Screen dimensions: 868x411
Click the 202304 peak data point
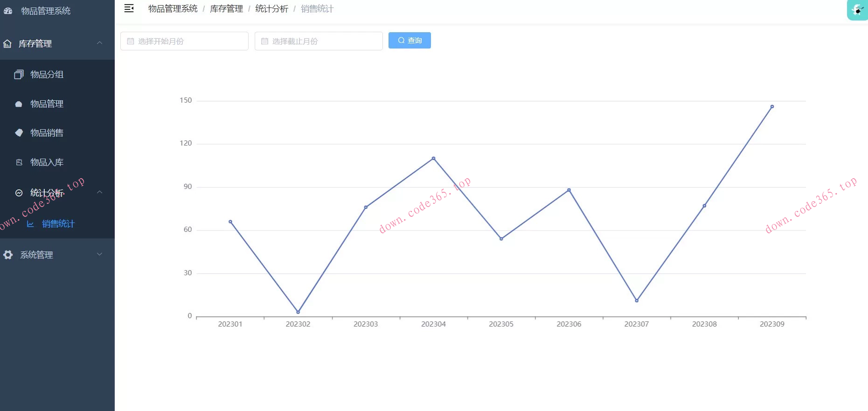433,158
